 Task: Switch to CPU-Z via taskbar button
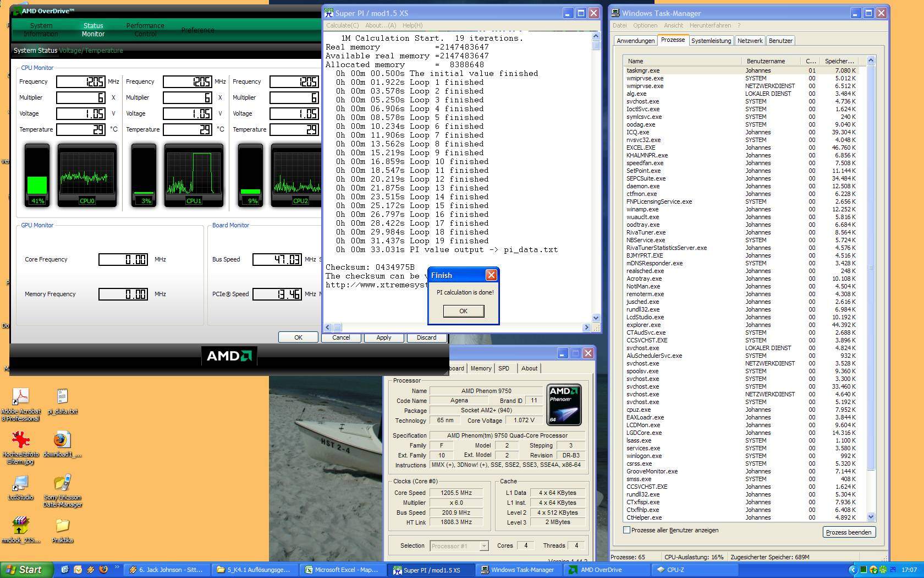point(694,570)
